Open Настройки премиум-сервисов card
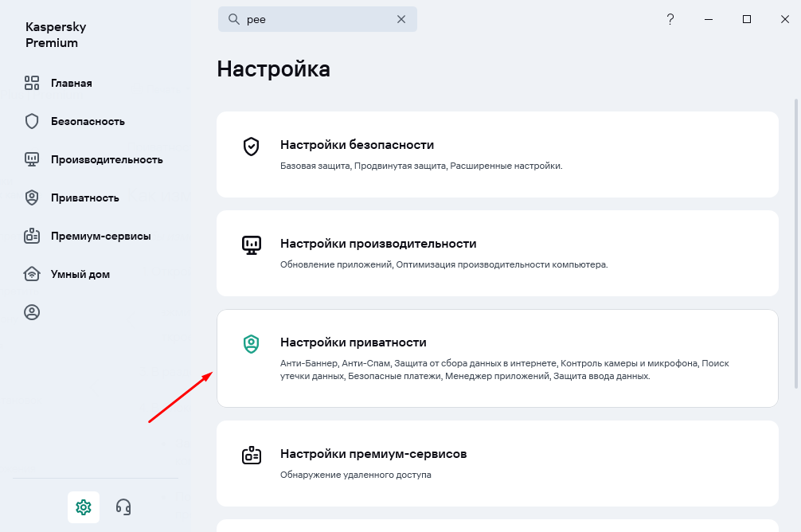The width and height of the screenshot is (801, 532). 497,464
